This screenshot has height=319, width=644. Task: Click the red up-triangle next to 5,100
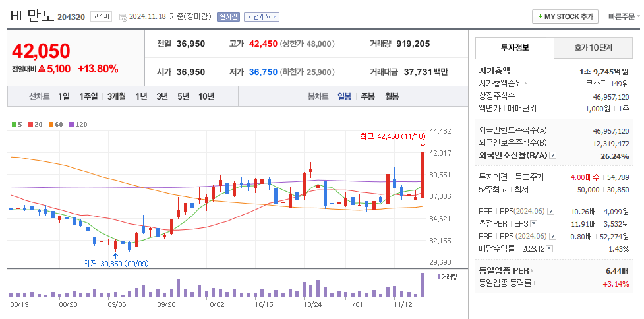tap(42, 69)
